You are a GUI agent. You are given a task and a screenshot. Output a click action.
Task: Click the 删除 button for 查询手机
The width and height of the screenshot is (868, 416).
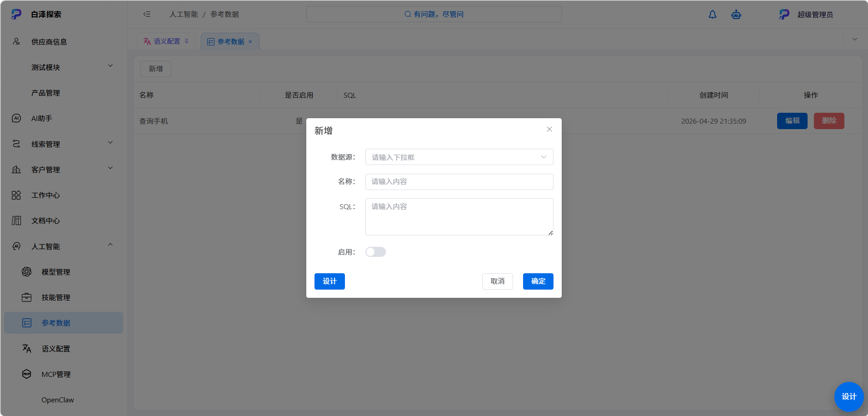[x=829, y=120]
